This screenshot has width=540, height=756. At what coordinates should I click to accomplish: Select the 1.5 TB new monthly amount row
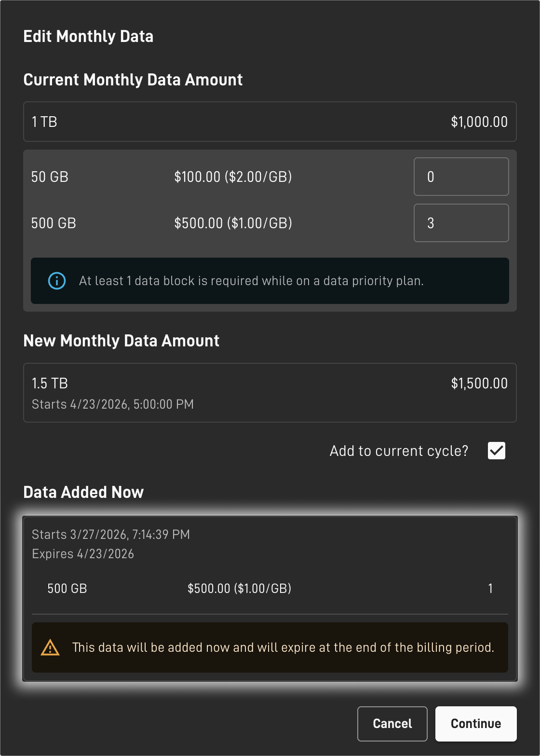pyautogui.click(x=270, y=393)
